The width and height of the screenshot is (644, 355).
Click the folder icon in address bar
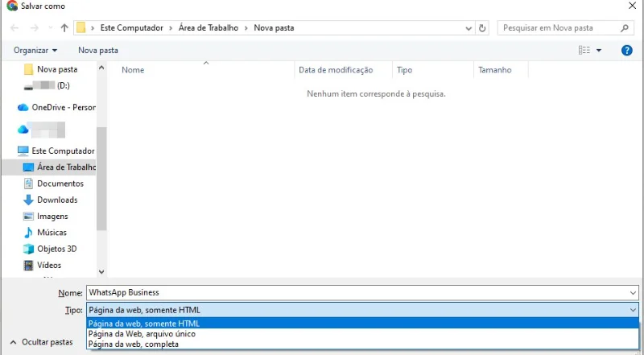click(x=81, y=28)
